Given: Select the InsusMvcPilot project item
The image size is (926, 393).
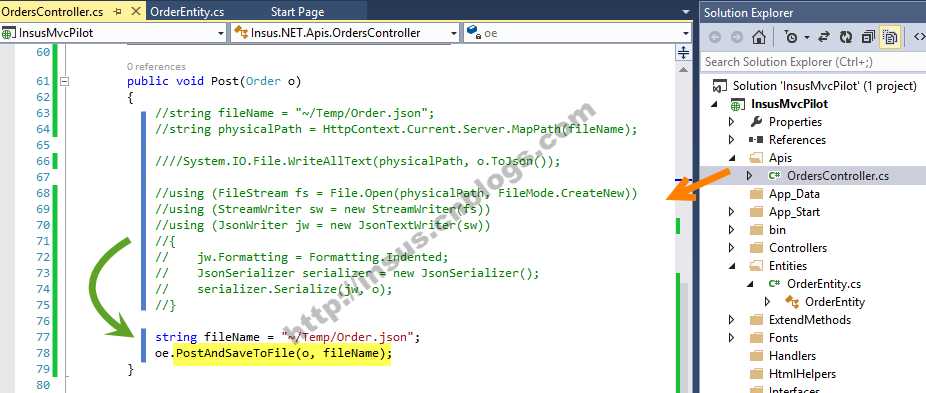Looking at the screenshot, I should click(x=790, y=104).
